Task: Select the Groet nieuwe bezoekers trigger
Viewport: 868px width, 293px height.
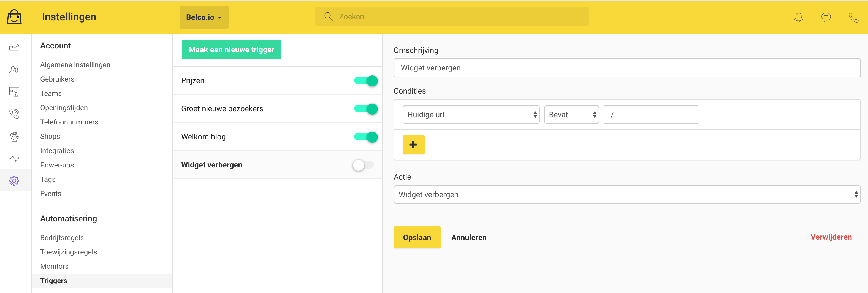Action: tap(277, 108)
